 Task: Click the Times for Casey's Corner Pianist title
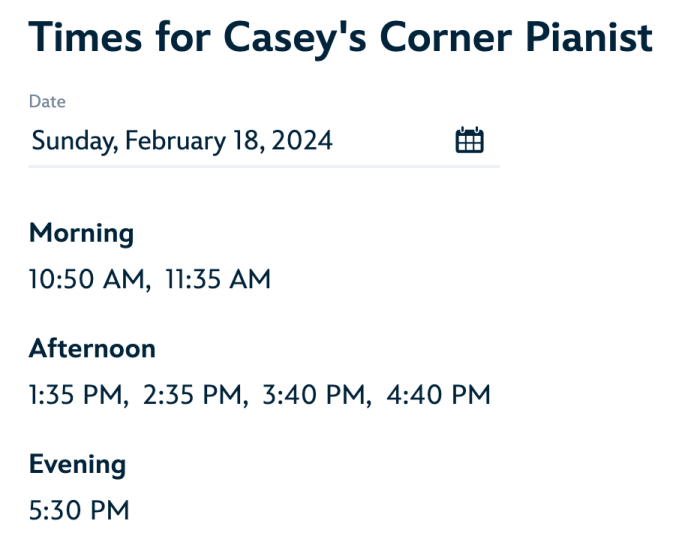coord(341,40)
